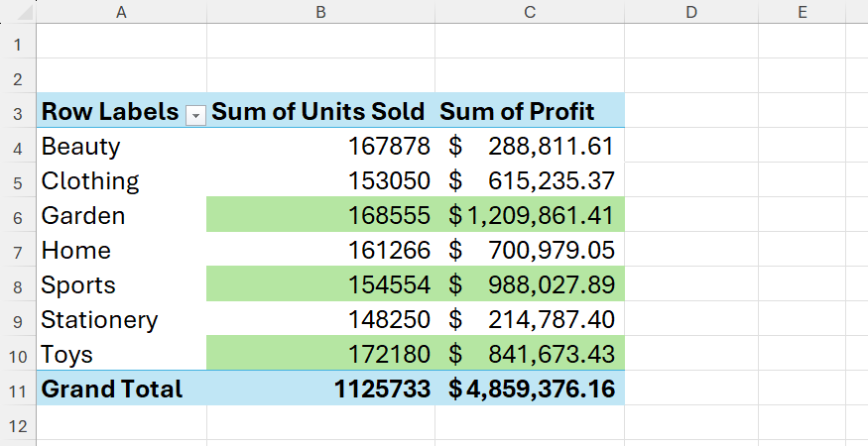Click total units value 1125733
This screenshot has width=868, height=446.
pos(382,389)
